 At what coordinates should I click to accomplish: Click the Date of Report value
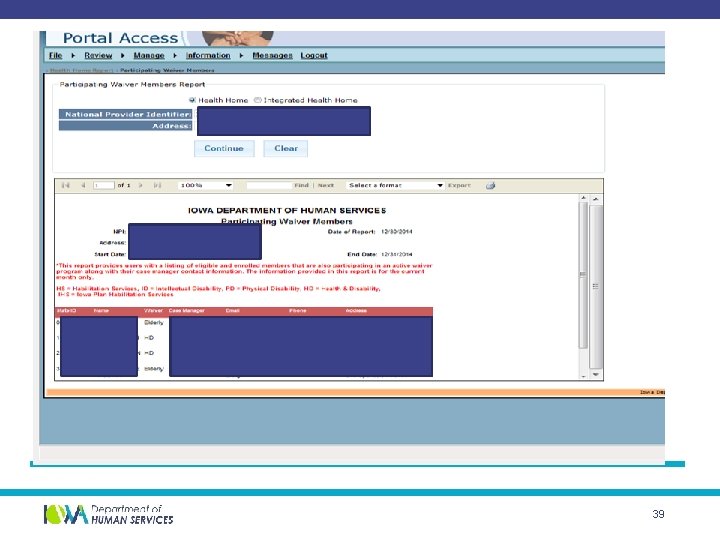pos(397,231)
